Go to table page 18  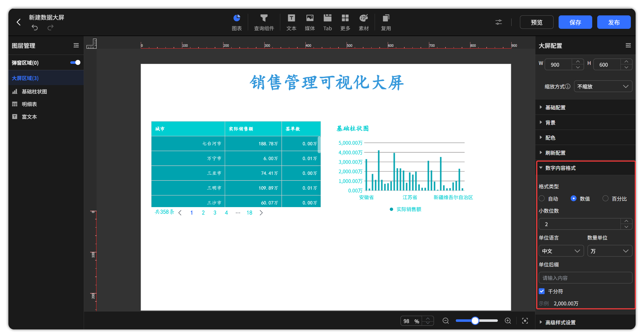tap(249, 213)
